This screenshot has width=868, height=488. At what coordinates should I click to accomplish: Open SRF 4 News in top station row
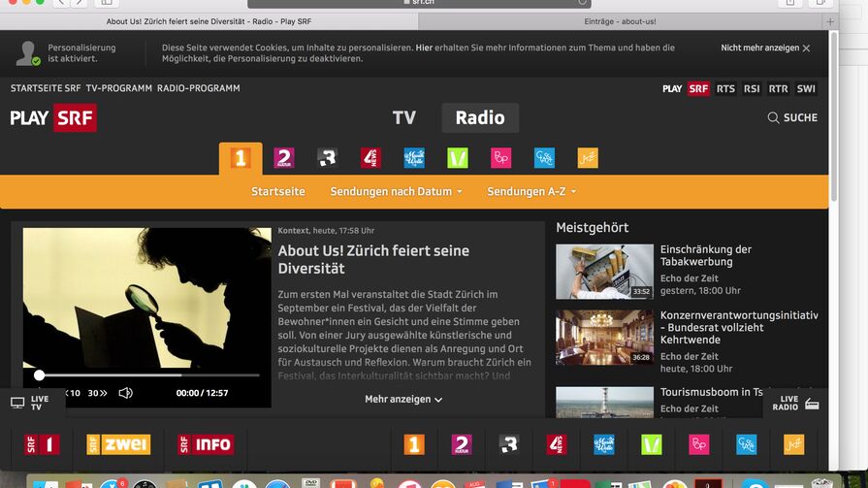tap(370, 158)
